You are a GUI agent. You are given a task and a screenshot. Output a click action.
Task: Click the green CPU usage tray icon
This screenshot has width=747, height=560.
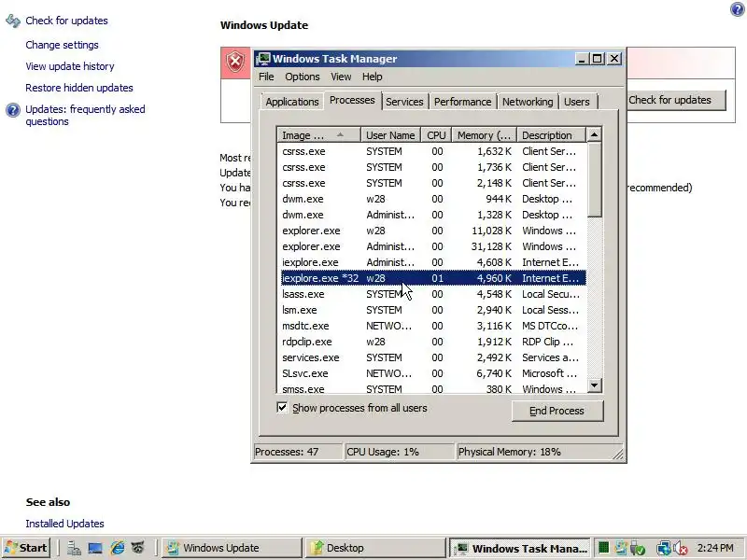603,548
